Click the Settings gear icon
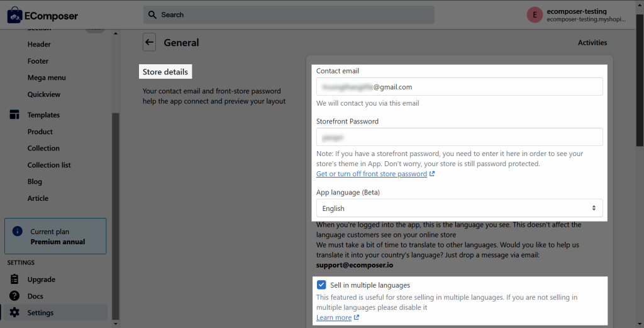Screen dimensions: 644x328 tap(14, 312)
